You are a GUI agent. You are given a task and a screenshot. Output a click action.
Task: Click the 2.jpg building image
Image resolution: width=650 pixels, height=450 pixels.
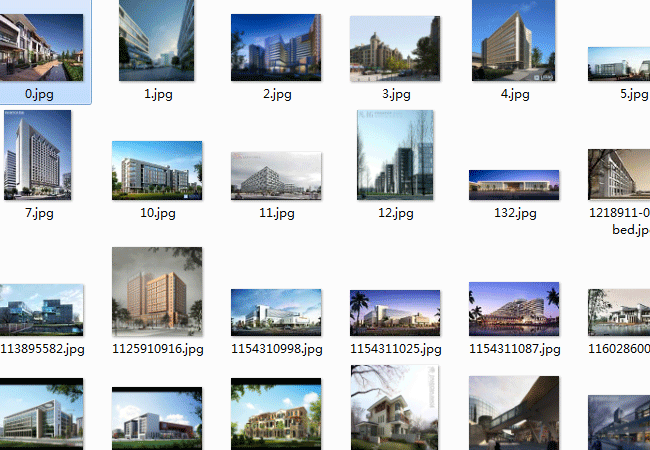(x=275, y=47)
